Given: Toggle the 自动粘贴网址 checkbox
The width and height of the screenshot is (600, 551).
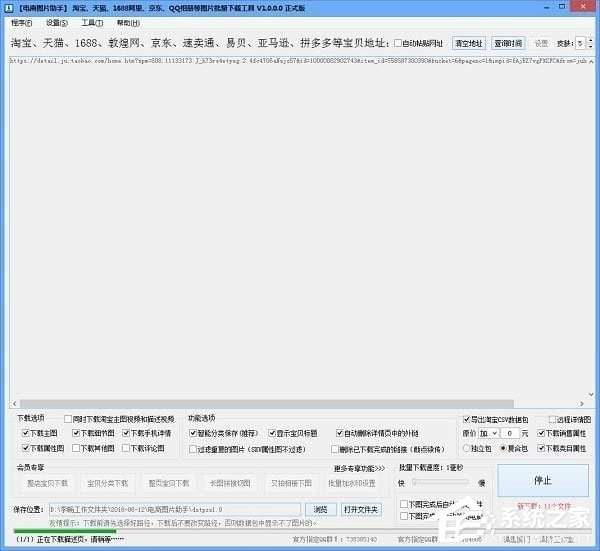Looking at the screenshot, I should [x=398, y=43].
